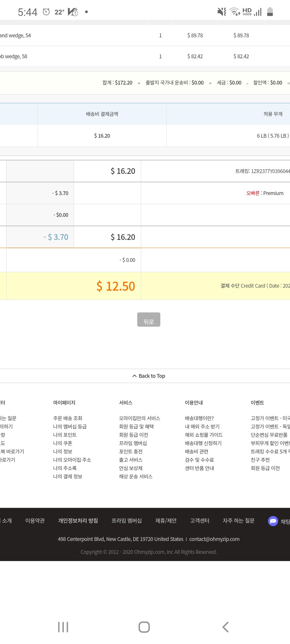Screen dimensions: 290x644
Task: Select 프라임 멤버십 in the dark footer bar
Action: (126, 521)
